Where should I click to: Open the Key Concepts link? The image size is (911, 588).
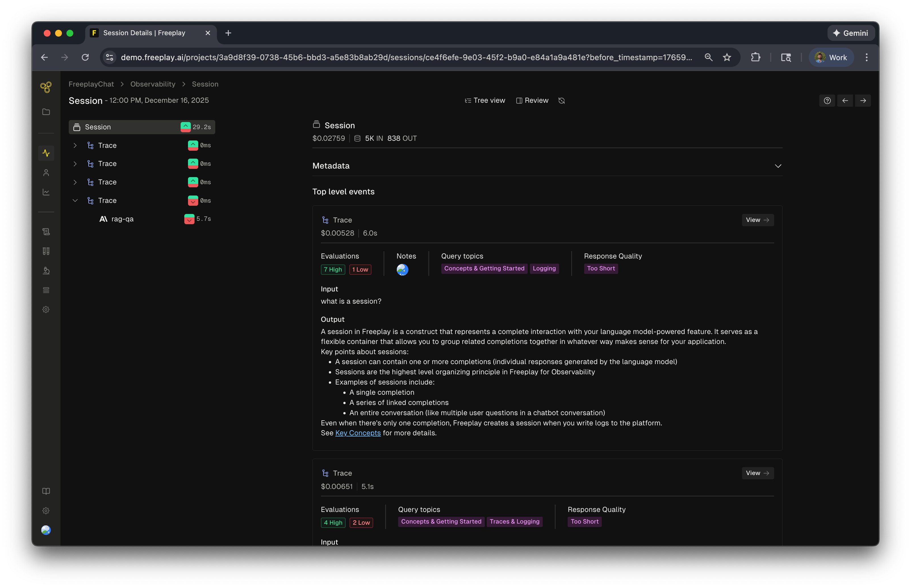tap(358, 432)
